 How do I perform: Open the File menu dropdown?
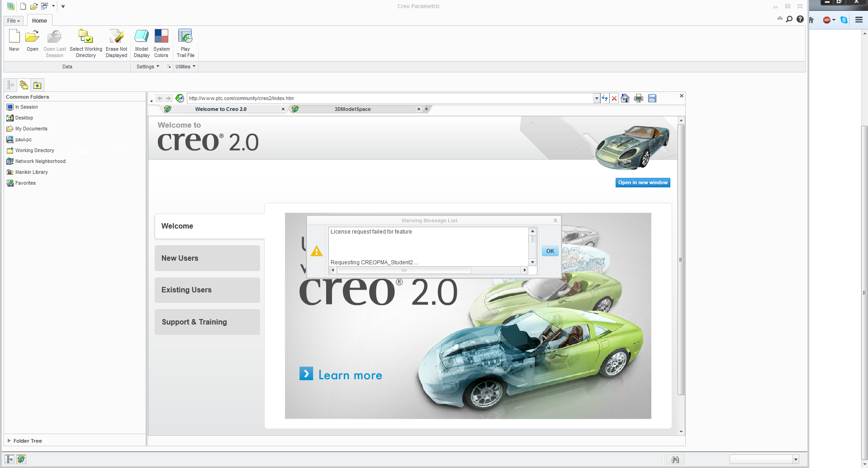tap(14, 21)
